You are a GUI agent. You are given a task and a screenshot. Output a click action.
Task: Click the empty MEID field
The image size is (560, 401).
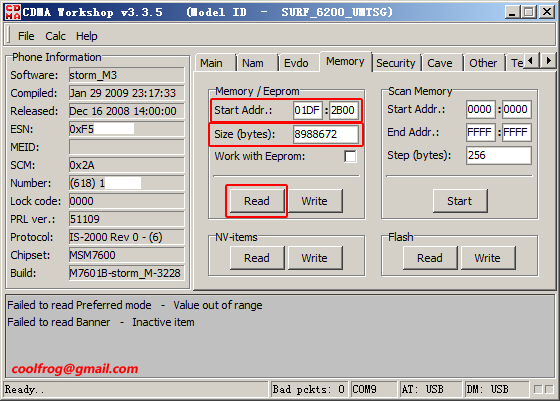click(x=126, y=147)
